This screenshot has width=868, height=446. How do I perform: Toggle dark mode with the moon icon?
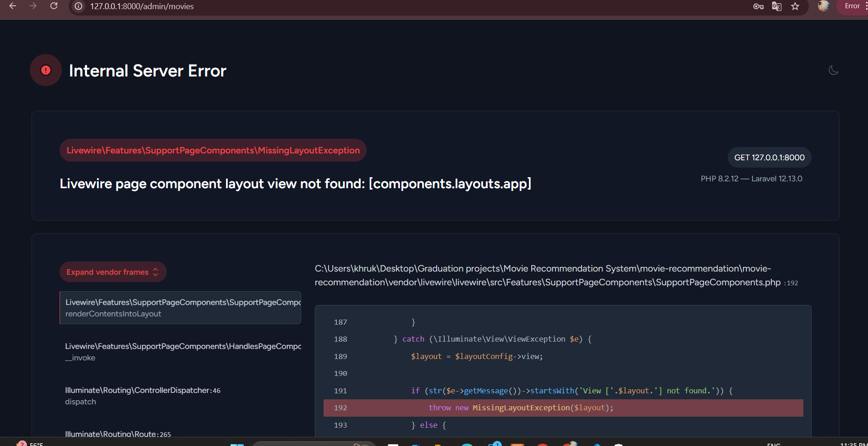[833, 70]
